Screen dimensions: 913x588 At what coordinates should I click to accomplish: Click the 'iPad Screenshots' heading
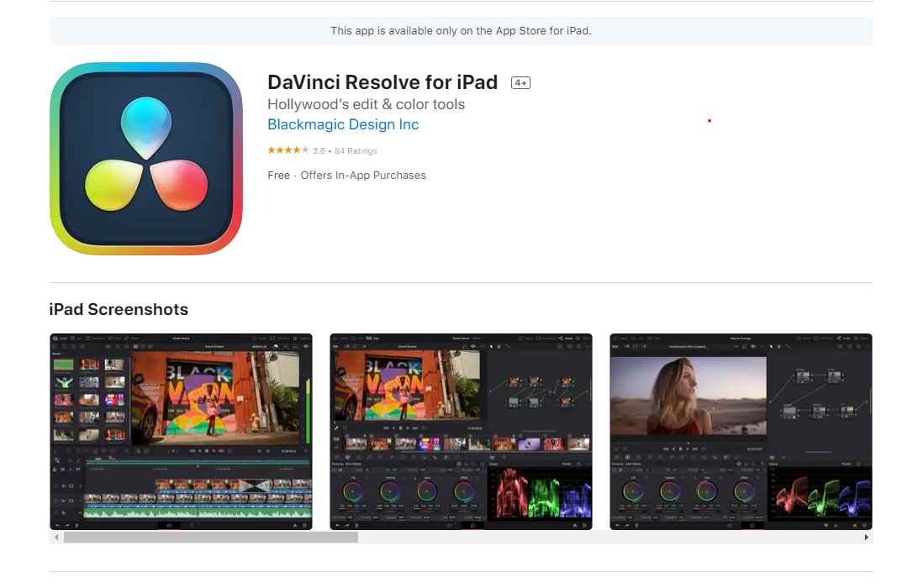119,309
